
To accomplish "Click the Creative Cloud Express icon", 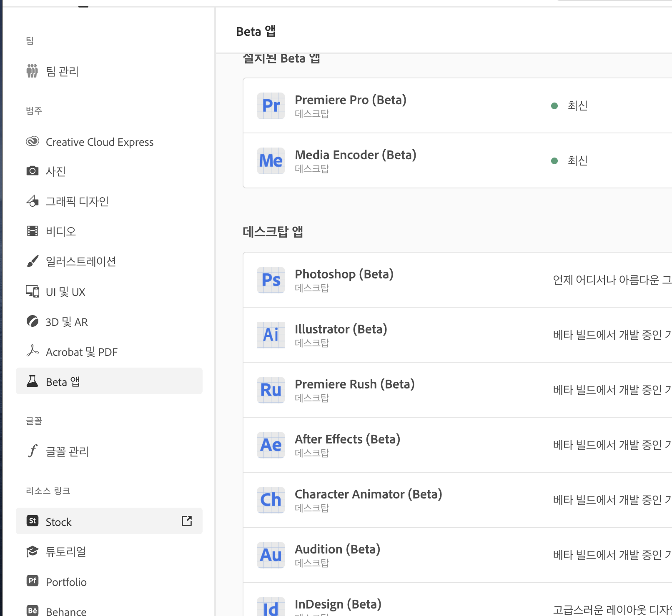I will 33,141.
